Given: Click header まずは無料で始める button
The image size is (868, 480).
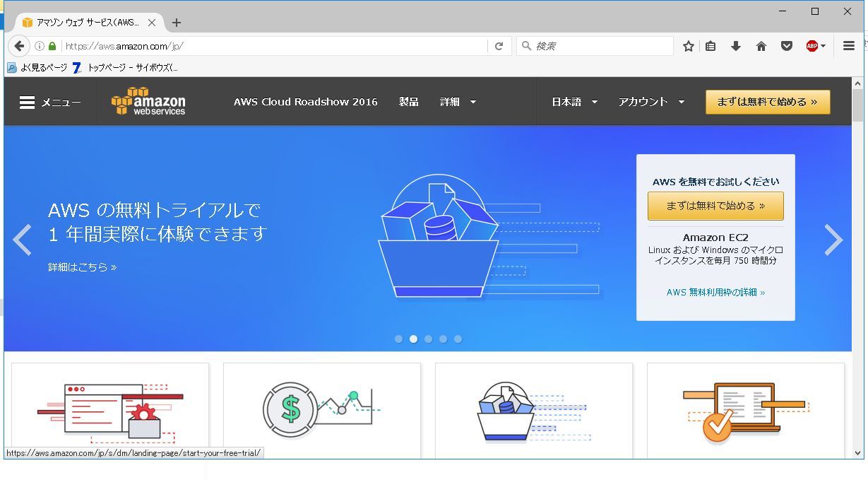Looking at the screenshot, I should 768,102.
